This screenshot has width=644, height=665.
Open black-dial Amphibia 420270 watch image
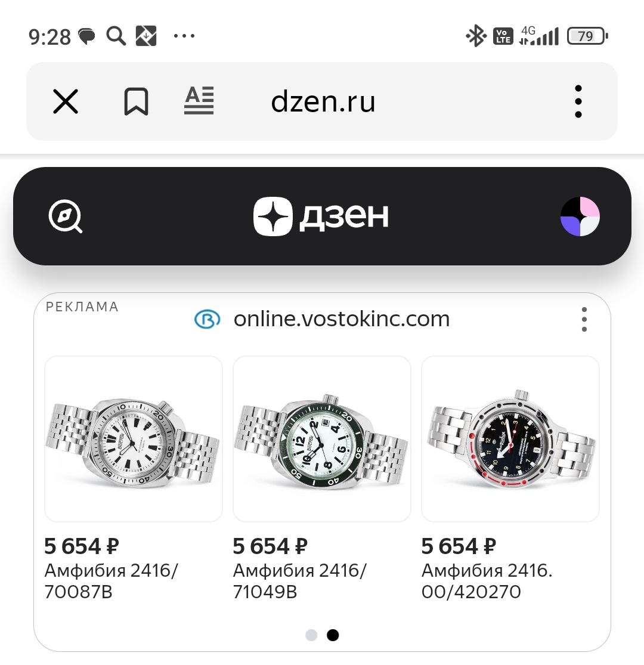510,439
